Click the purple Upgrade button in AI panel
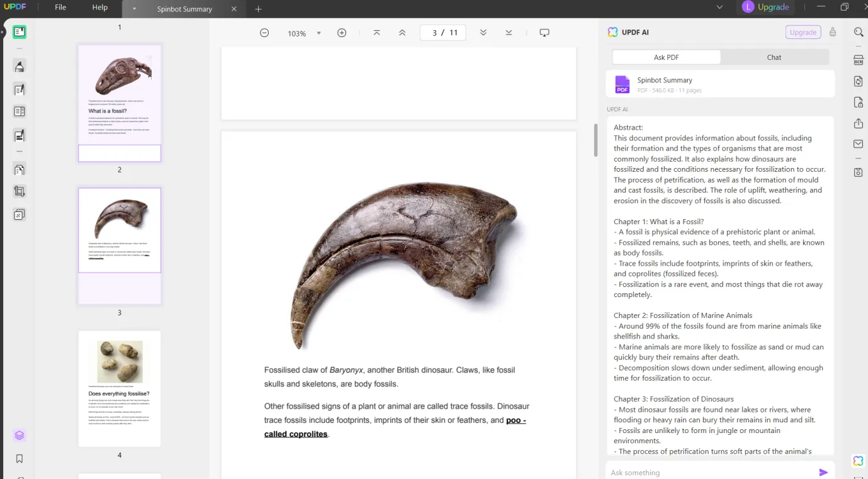 point(803,32)
